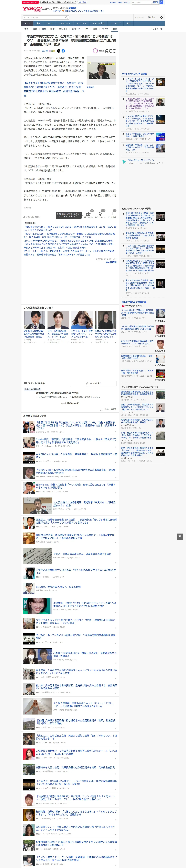Screen dimensions: 186x868
Task: Open the comment count 284 icon
Action: tap(45, 51)
